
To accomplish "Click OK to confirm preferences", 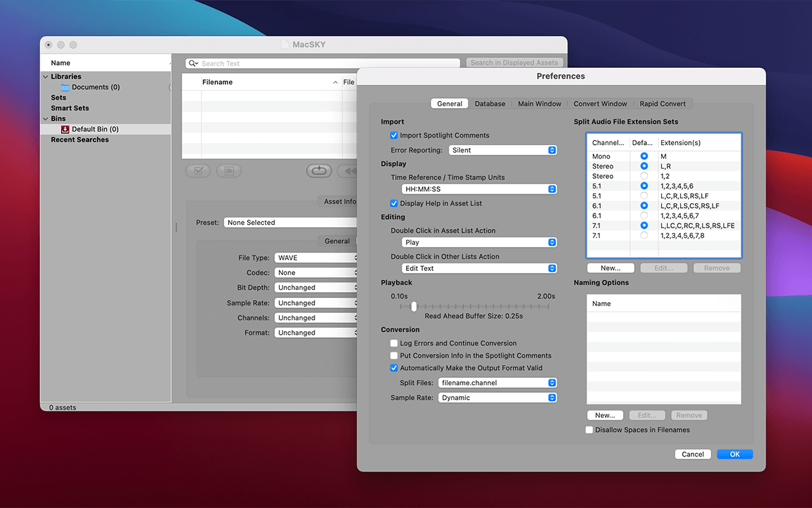I will (x=735, y=454).
